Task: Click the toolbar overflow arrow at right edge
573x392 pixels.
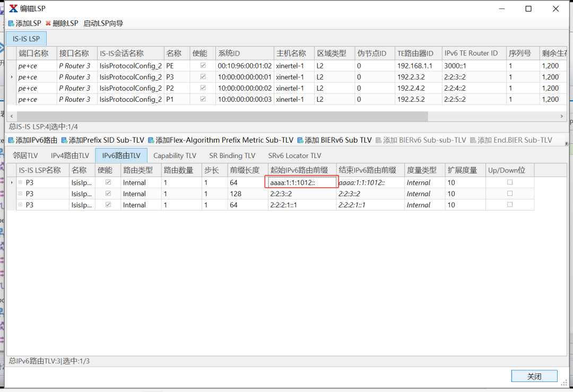Action: point(566,144)
